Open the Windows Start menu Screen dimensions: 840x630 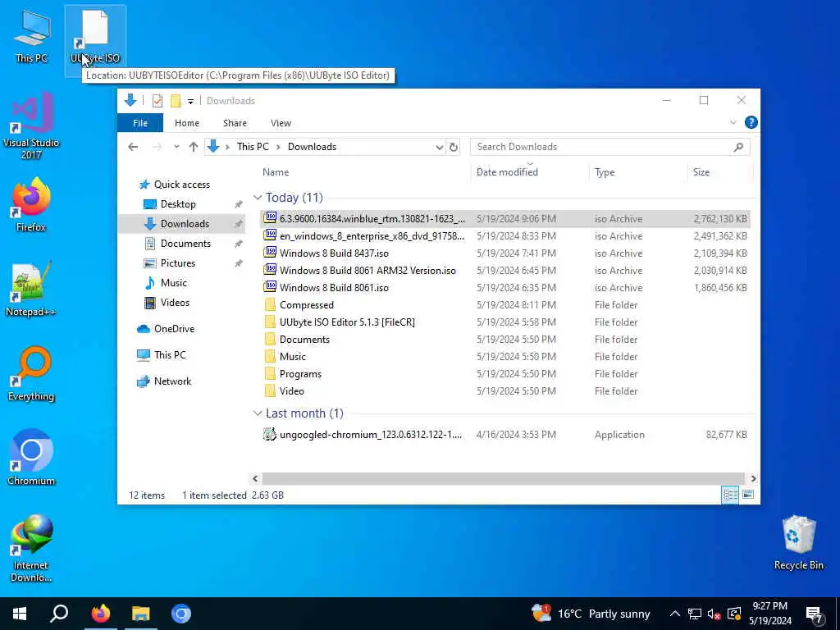click(x=20, y=614)
